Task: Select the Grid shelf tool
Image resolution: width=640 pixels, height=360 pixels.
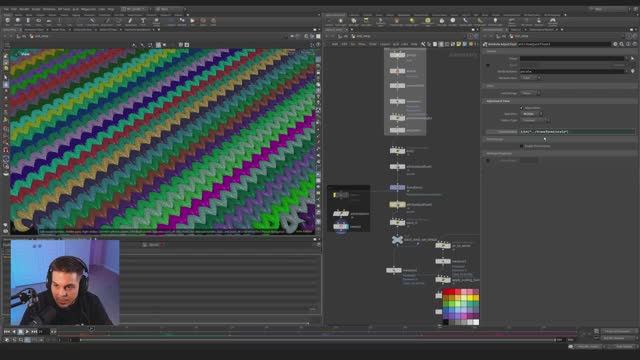Action: point(49,21)
